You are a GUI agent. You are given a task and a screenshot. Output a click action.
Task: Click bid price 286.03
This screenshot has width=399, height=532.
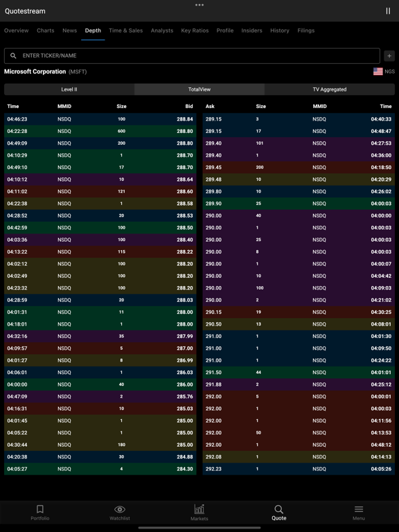click(185, 372)
